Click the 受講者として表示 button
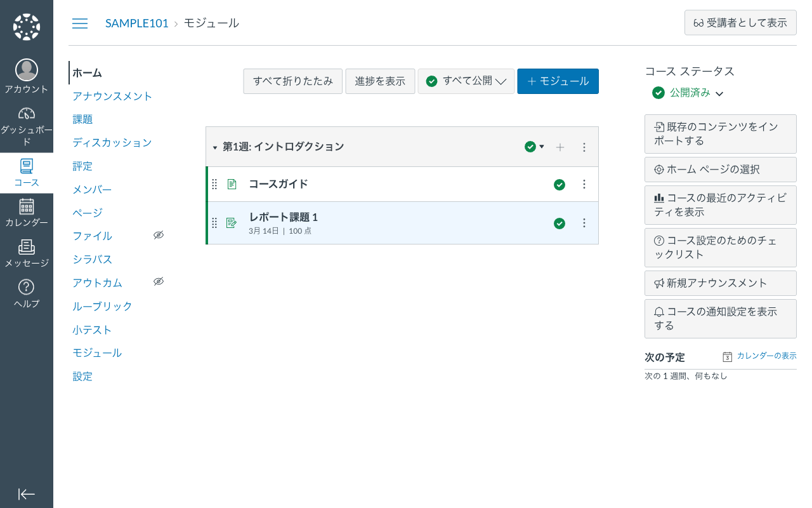812x508 pixels. pyautogui.click(x=740, y=22)
